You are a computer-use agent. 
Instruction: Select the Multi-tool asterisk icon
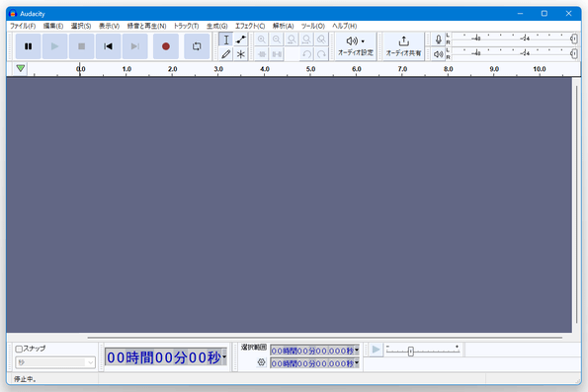[x=241, y=54]
